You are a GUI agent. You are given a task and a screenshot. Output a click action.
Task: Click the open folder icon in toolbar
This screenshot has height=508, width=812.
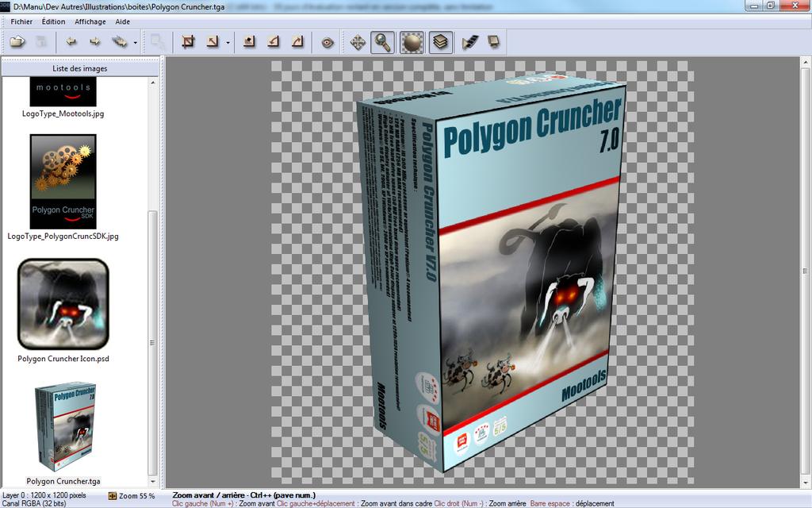(x=17, y=41)
